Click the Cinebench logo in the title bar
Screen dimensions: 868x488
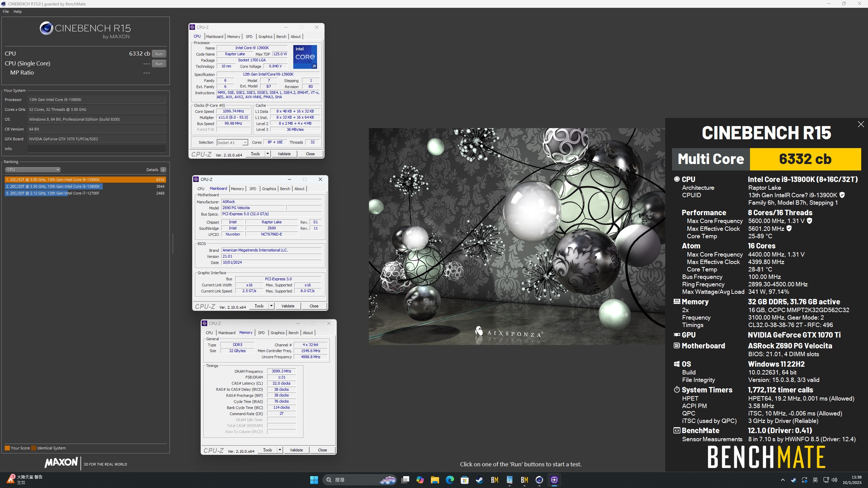(x=3, y=4)
